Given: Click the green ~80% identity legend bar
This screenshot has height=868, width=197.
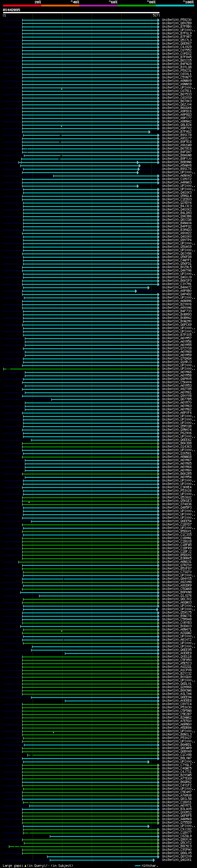Looking at the screenshot, I should (x=137, y=6).
